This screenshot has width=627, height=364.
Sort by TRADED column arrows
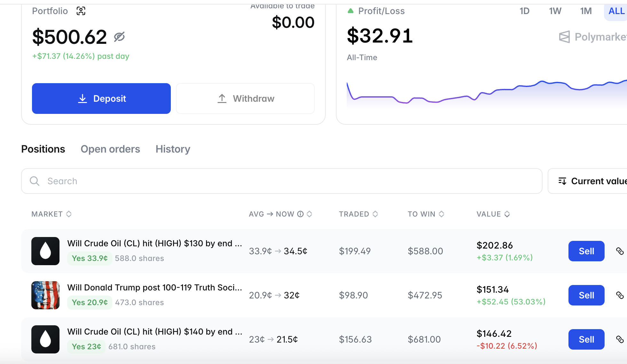(375, 214)
